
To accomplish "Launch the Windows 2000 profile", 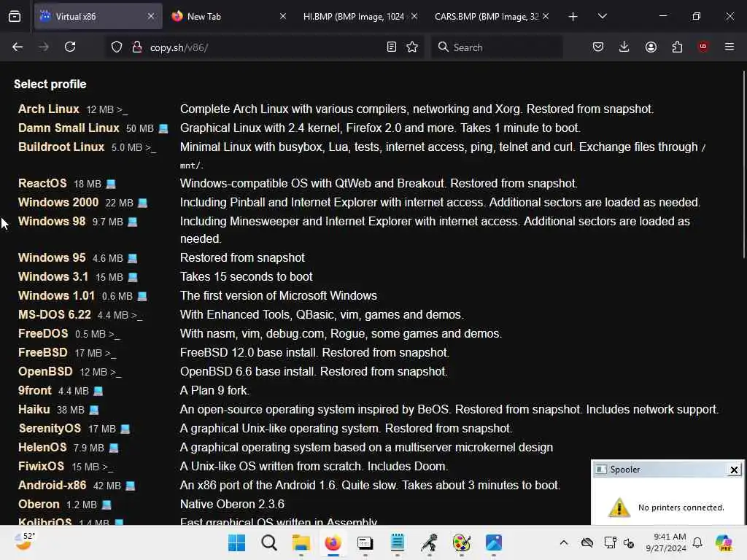I will (58, 203).
